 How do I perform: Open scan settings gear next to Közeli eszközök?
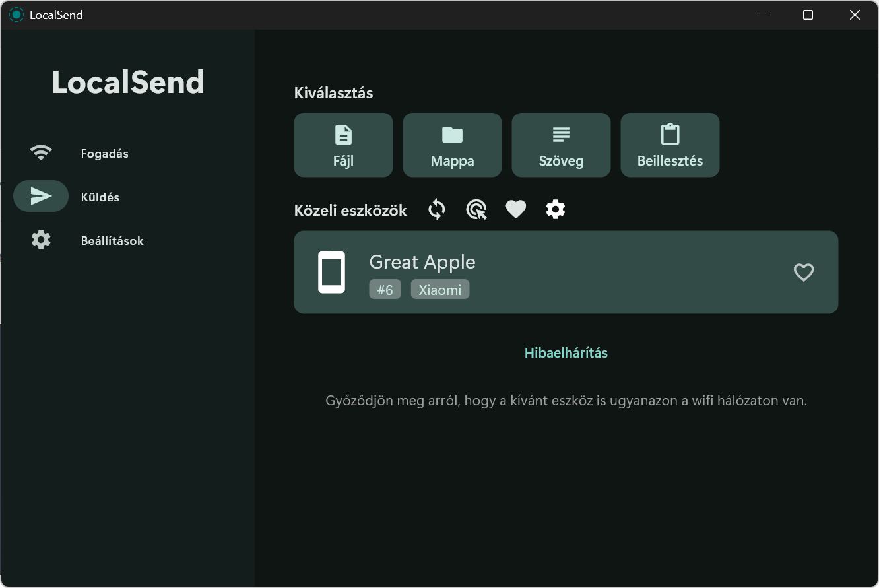pos(555,209)
